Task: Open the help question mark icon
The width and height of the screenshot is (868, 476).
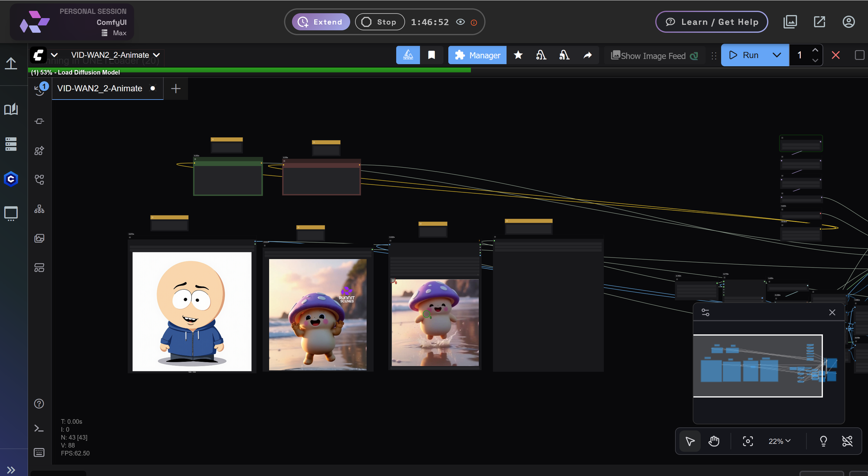Action: (x=39, y=404)
